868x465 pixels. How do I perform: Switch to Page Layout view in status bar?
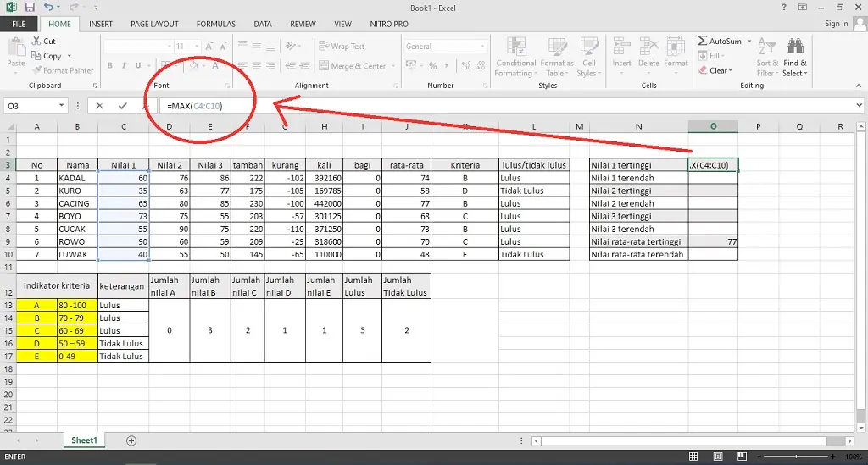tap(717, 457)
